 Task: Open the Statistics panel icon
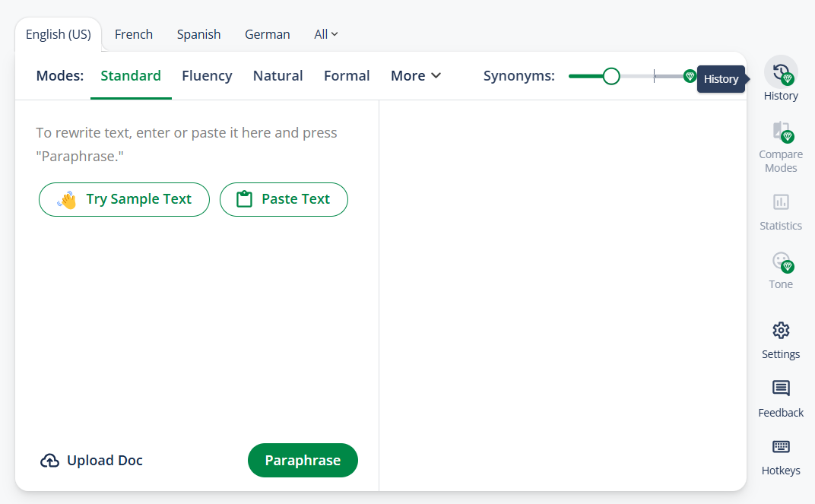(781, 202)
